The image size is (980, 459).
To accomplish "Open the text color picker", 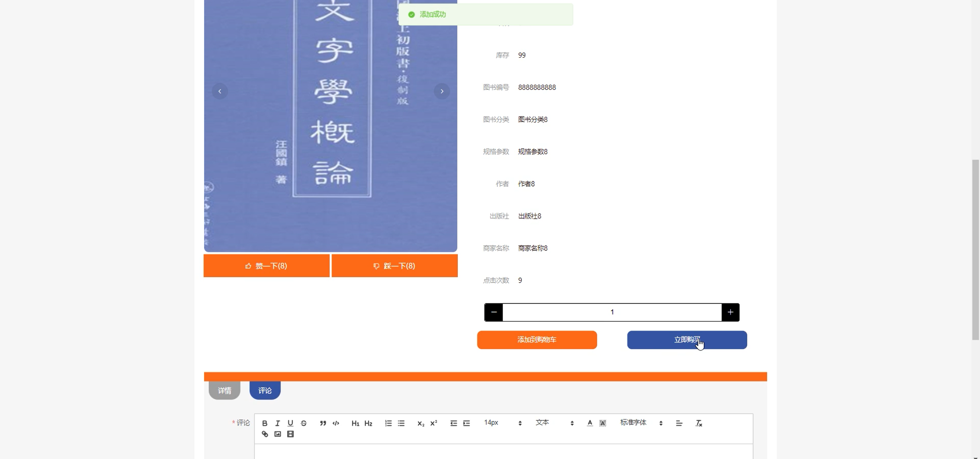I will pos(589,423).
